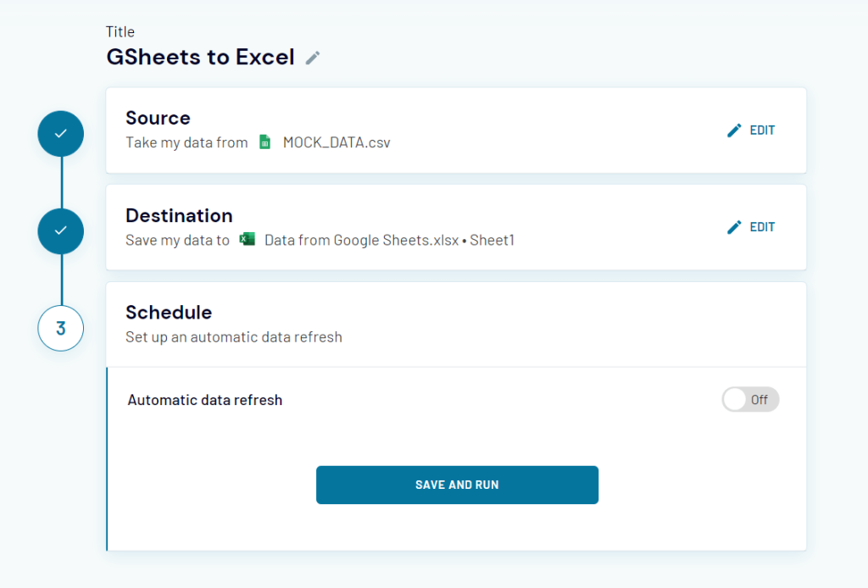868x588 pixels.
Task: Click the GSheets to Excel title text
Action: [x=200, y=57]
